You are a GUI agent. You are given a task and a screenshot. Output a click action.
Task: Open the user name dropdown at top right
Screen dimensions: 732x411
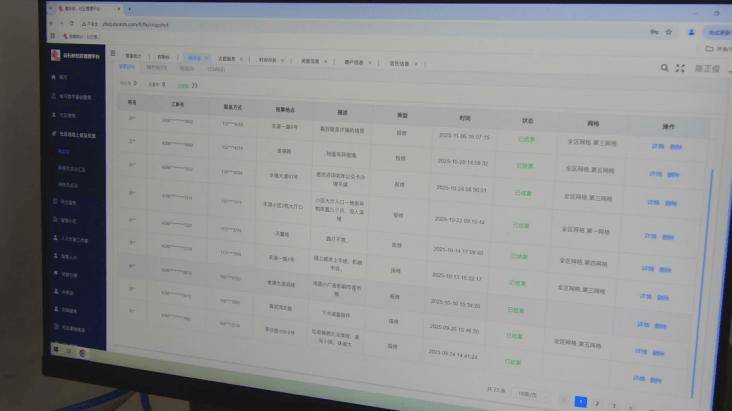pyautogui.click(x=706, y=68)
